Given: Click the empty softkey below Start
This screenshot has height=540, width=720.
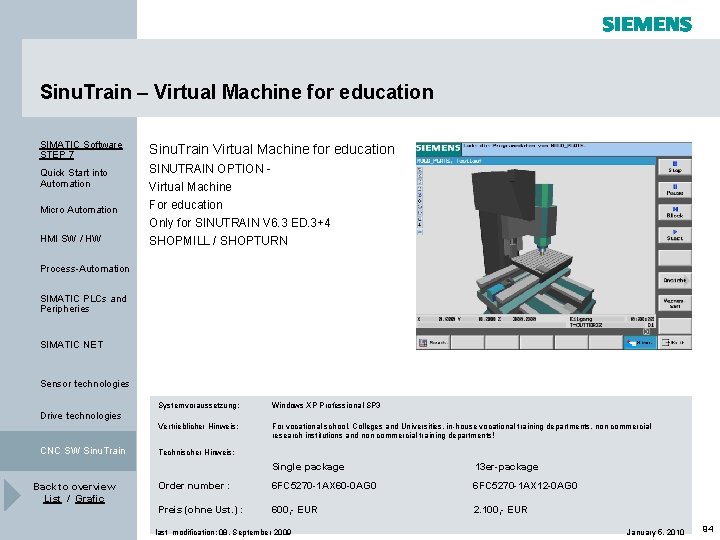Looking at the screenshot, I should [x=675, y=257].
